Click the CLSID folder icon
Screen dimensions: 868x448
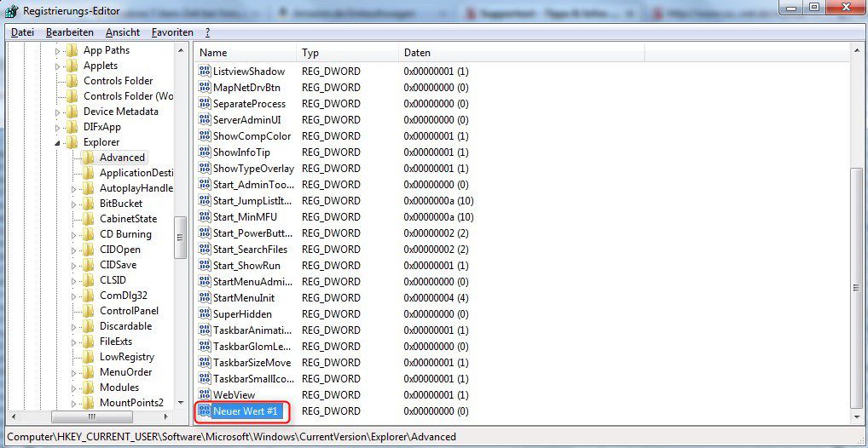[x=89, y=280]
